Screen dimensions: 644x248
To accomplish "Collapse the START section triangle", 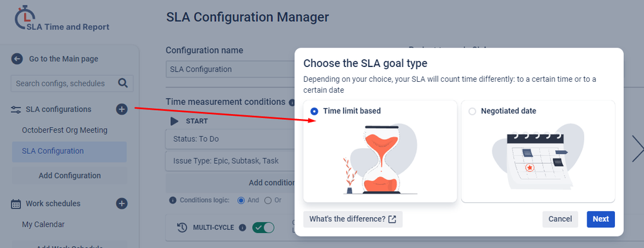I will click(x=175, y=121).
